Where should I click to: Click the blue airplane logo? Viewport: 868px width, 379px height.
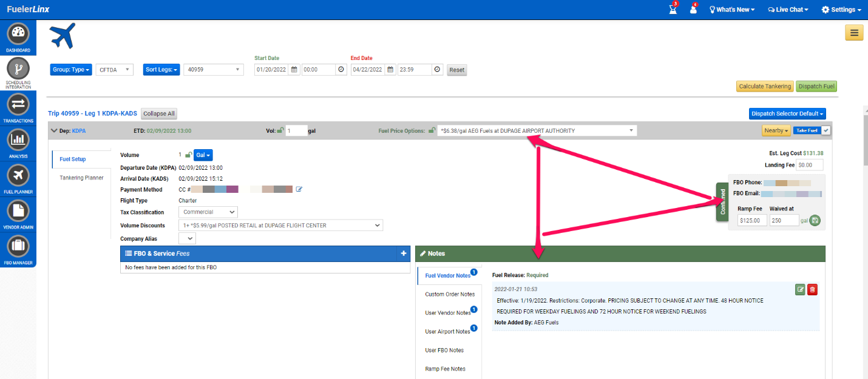tap(63, 36)
